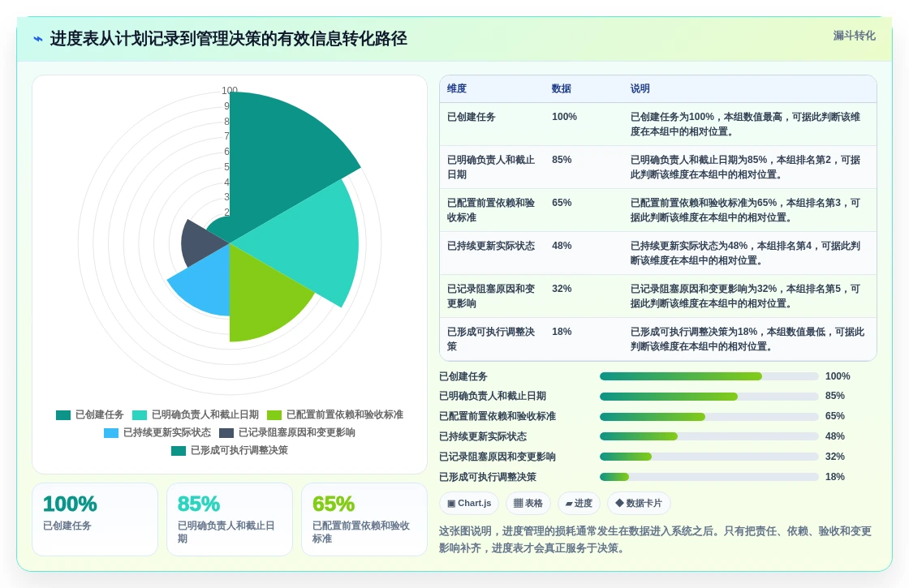Click the 维度 column header
This screenshot has height=588, width=909.
point(457,88)
